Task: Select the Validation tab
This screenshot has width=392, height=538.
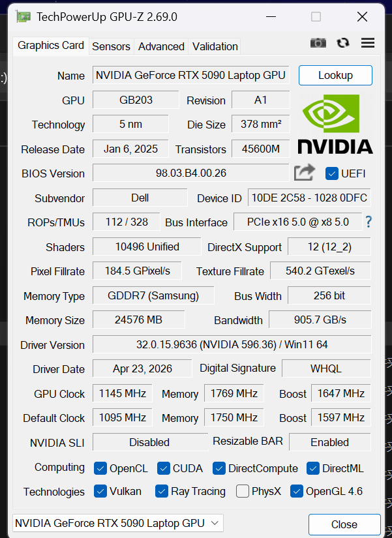Action: coord(215,46)
